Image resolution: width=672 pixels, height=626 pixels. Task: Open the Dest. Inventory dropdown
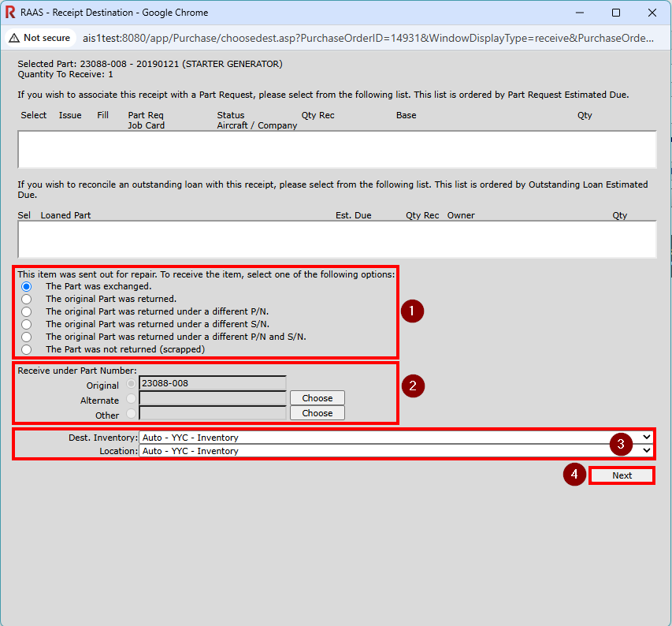coord(395,438)
